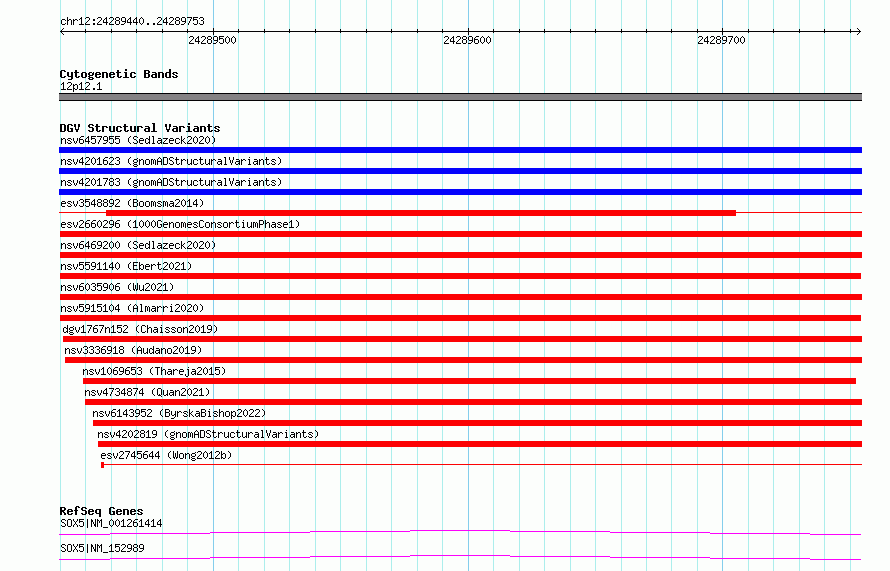
Task: Open variant nsv6143952 (ByrskaBishop2022) label
Action: point(179,413)
